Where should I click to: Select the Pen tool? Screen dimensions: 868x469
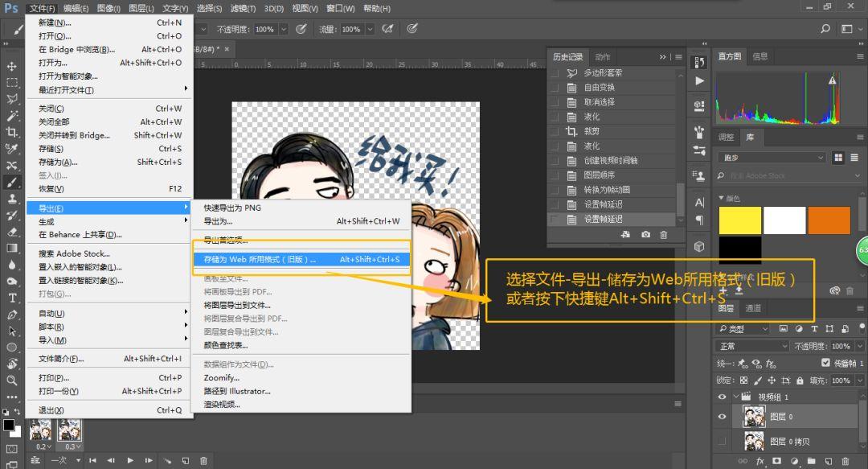[x=11, y=315]
